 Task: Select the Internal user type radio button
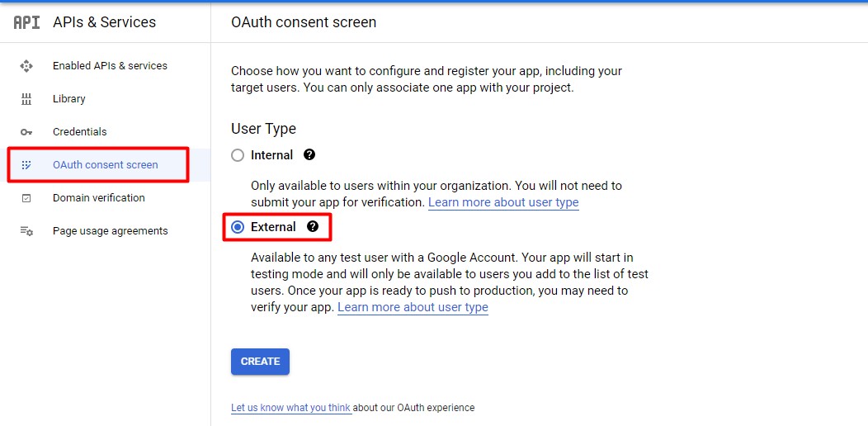[238, 155]
